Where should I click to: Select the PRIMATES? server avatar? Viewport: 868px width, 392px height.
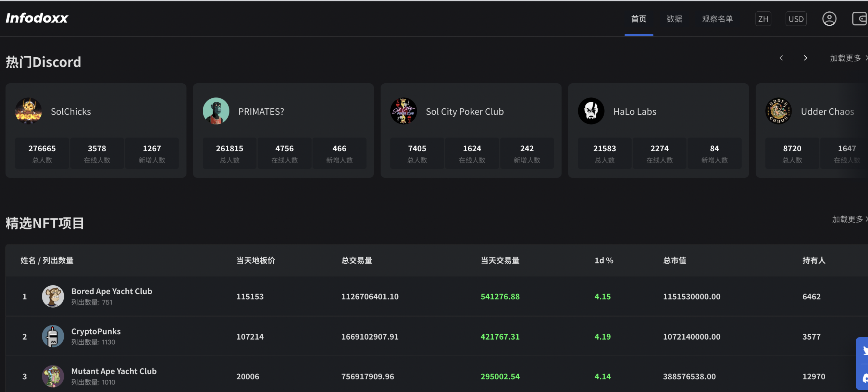216,111
